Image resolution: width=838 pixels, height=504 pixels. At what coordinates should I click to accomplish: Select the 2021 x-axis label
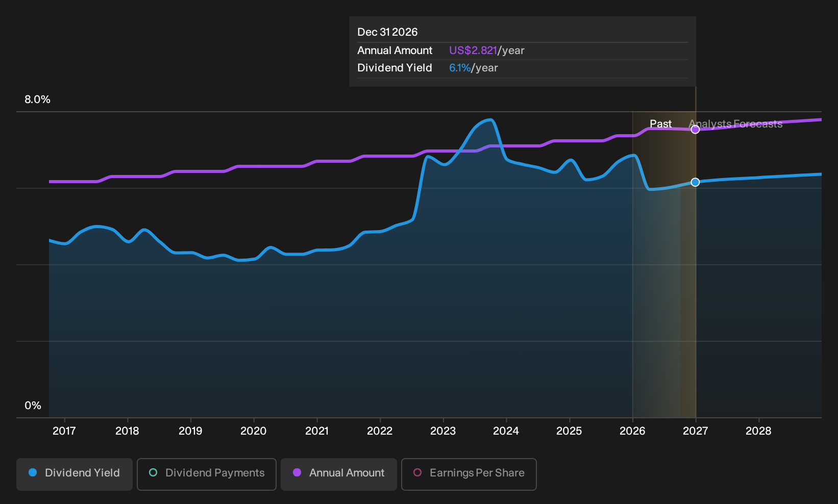(x=317, y=431)
